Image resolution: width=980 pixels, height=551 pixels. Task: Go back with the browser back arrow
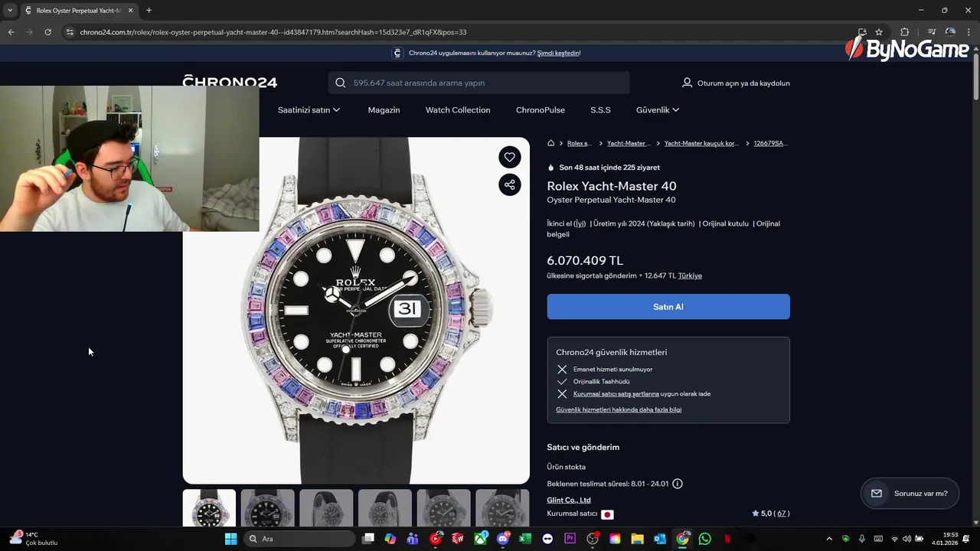coord(11,32)
